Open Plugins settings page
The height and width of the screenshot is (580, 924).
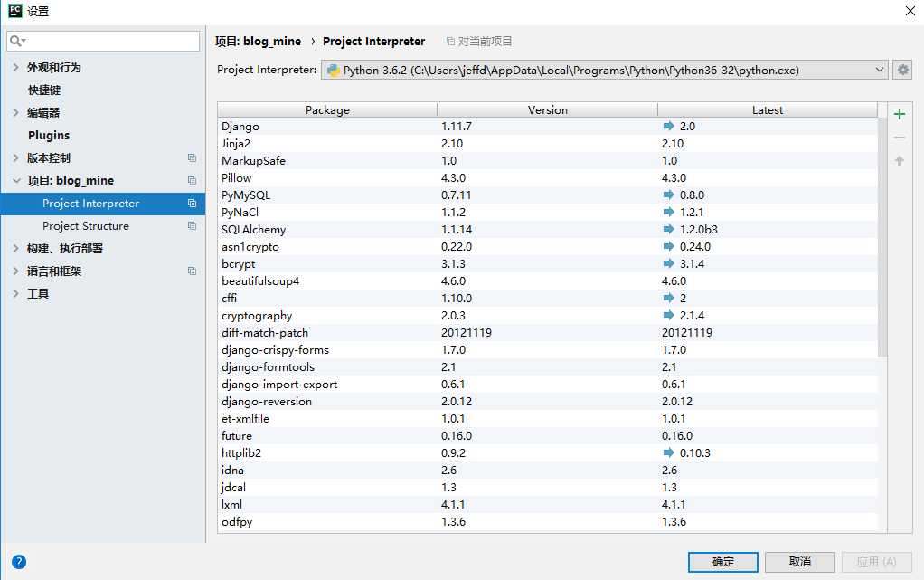[49, 135]
